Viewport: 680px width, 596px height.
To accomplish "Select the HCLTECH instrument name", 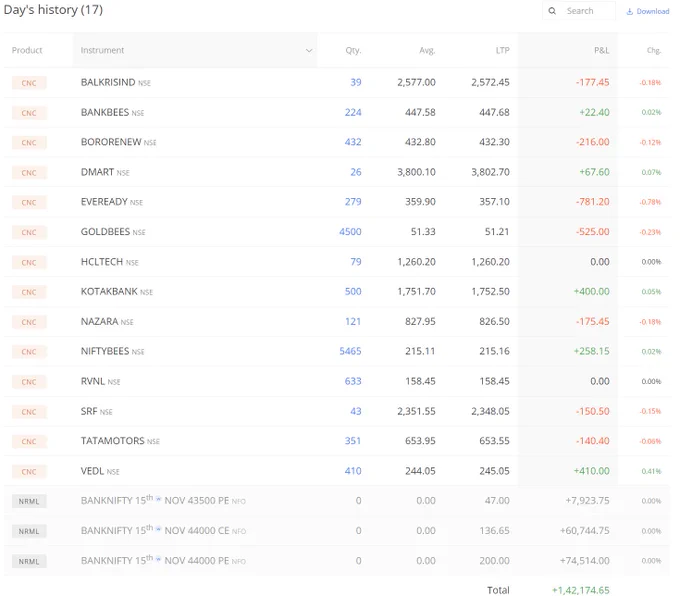I will click(102, 262).
